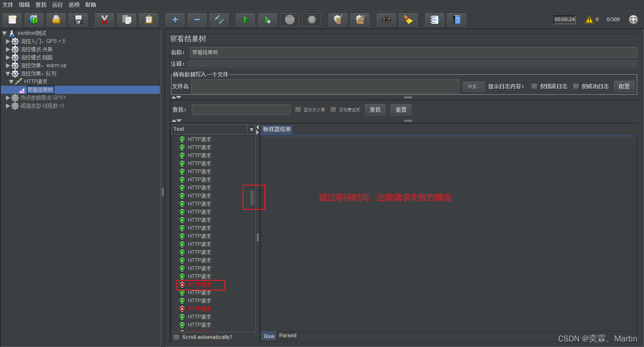
Task: Click the Help question mark icon
Action: tap(456, 20)
